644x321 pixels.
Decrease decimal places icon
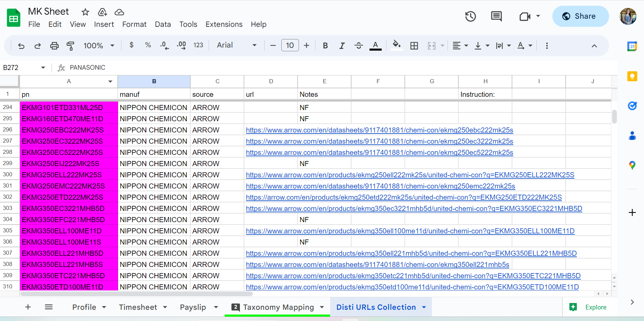coord(165,46)
